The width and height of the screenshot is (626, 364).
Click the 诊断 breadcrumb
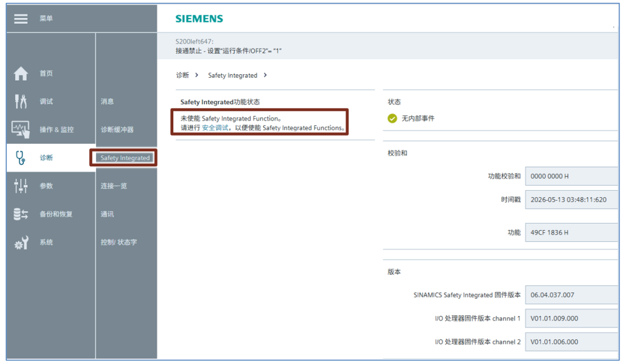click(183, 75)
